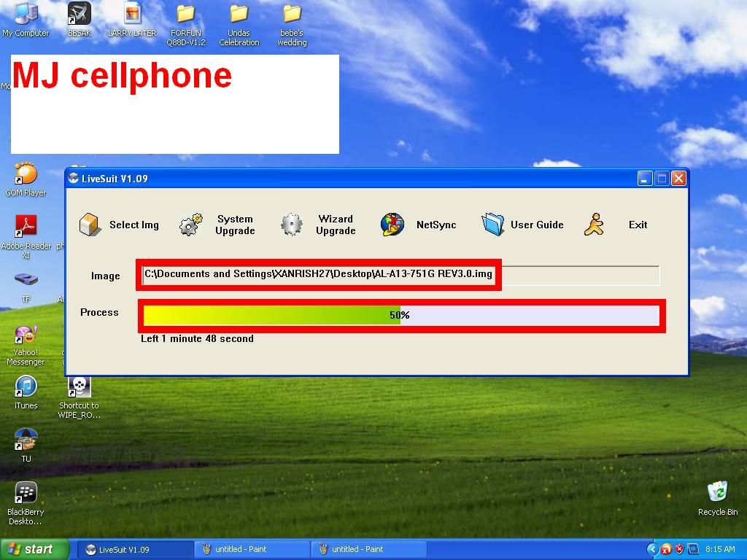Image resolution: width=747 pixels, height=560 pixels.
Task: Click the Select Img box icon
Action: tap(90, 225)
